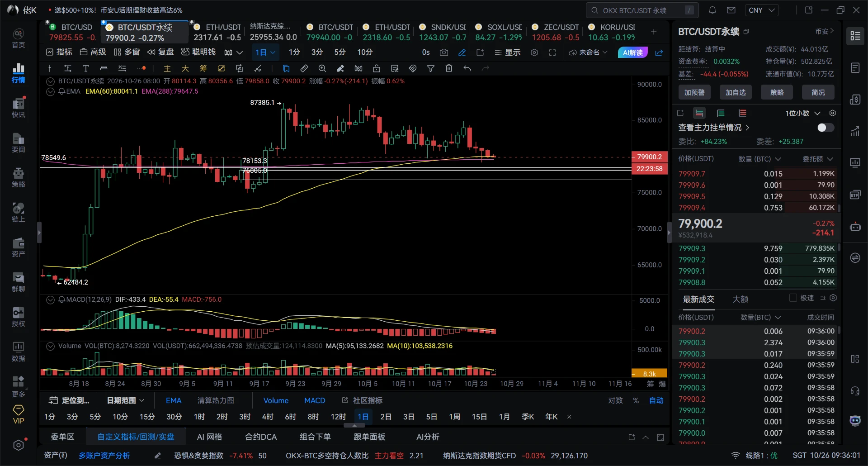The image size is (868, 466).
Task: Lock drawings with the padlock icon
Action: (x=376, y=68)
